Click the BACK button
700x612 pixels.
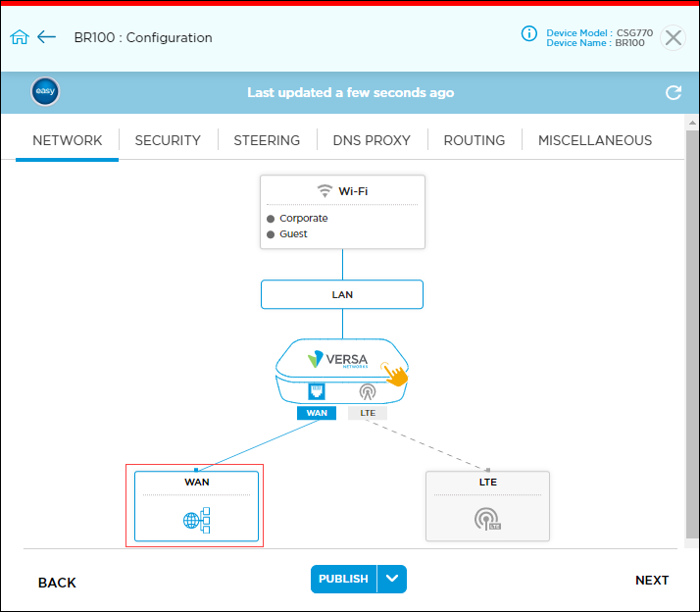click(x=57, y=583)
